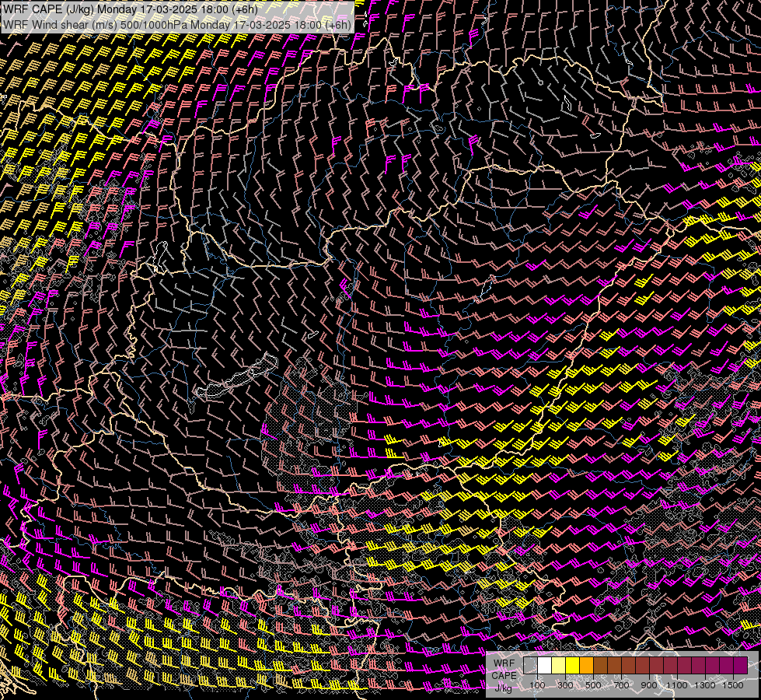Click the final purple legend swatch above 1500
Screen dimensions: 761x700
741,665
